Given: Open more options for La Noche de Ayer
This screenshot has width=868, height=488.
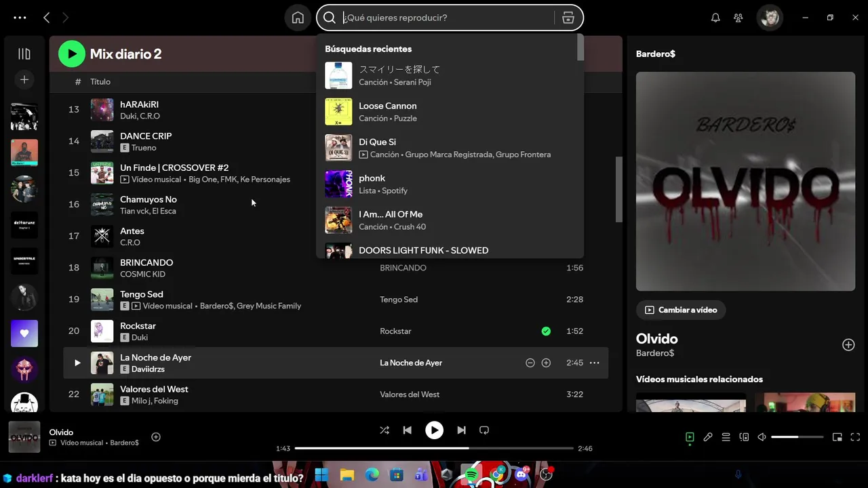Looking at the screenshot, I should pyautogui.click(x=595, y=363).
